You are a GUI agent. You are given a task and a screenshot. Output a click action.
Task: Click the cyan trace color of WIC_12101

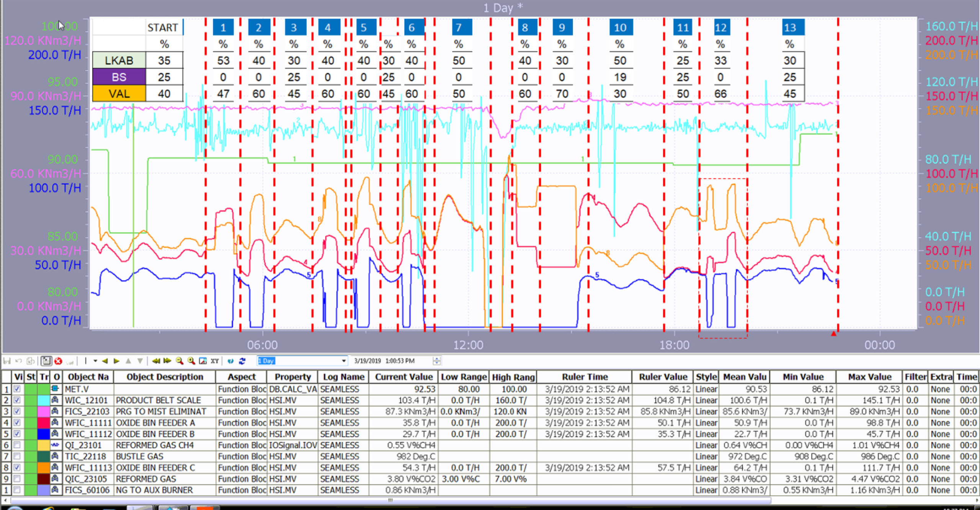point(44,400)
